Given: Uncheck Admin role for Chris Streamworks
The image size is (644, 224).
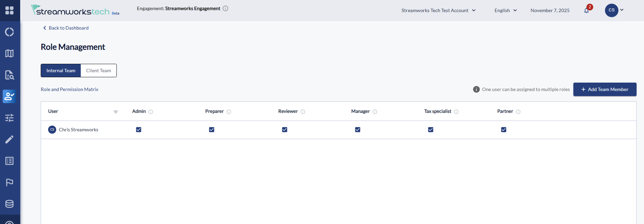Looking at the screenshot, I should 139,130.
